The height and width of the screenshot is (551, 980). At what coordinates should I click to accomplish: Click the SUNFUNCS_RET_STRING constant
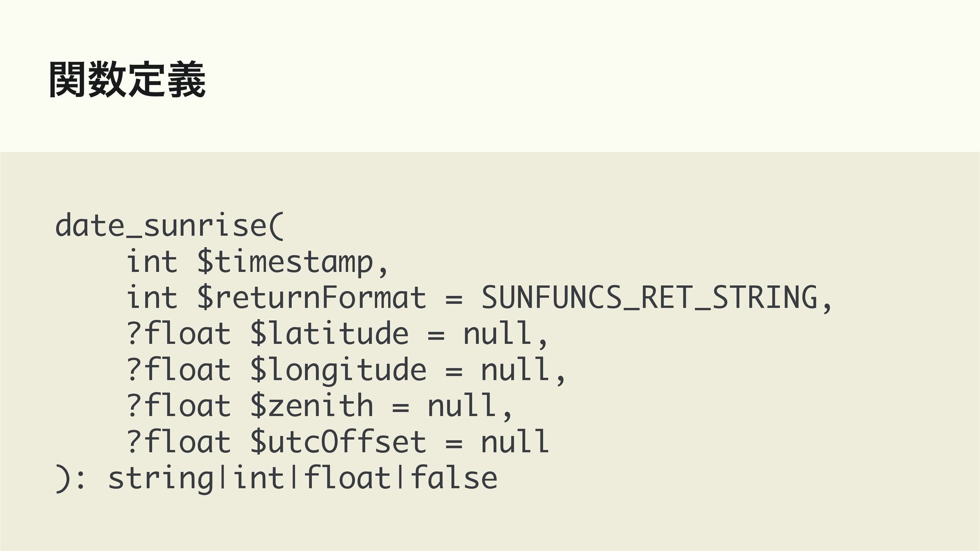649,298
